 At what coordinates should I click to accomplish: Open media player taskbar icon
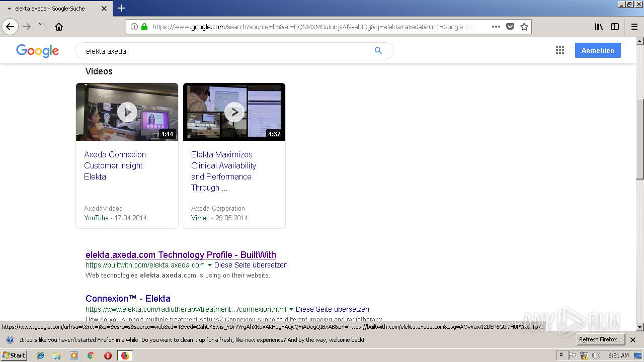74,355
